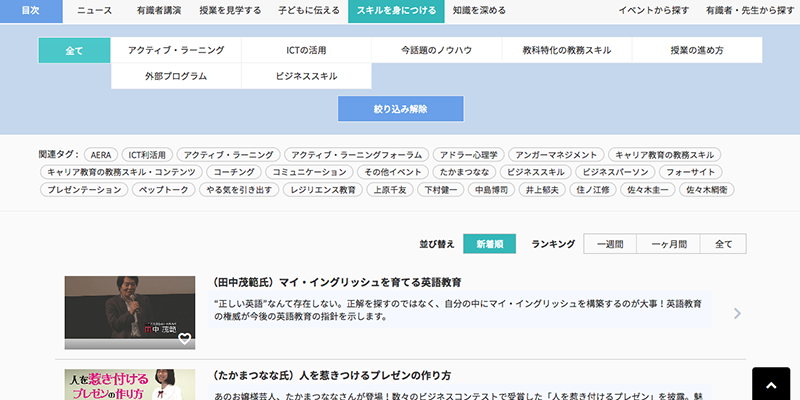The height and width of the screenshot is (400, 800).
Task: Select the 新着順 sort option
Action: point(495,244)
